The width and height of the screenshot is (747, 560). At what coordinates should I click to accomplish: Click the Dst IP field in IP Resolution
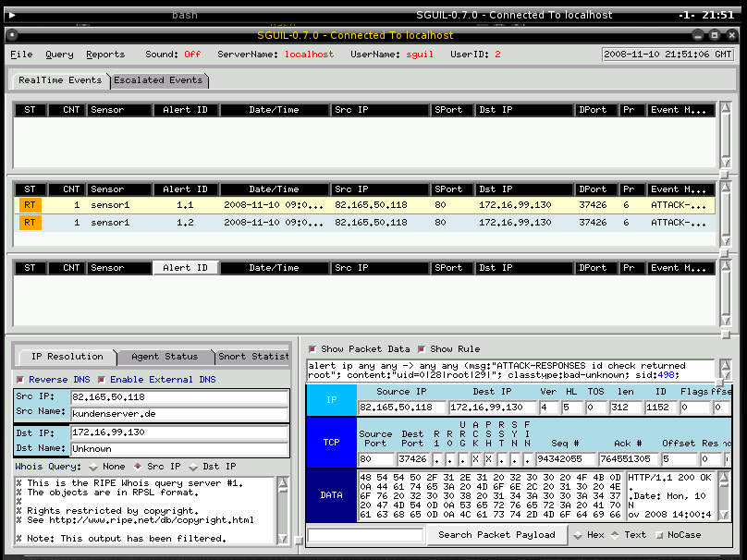click(x=179, y=432)
